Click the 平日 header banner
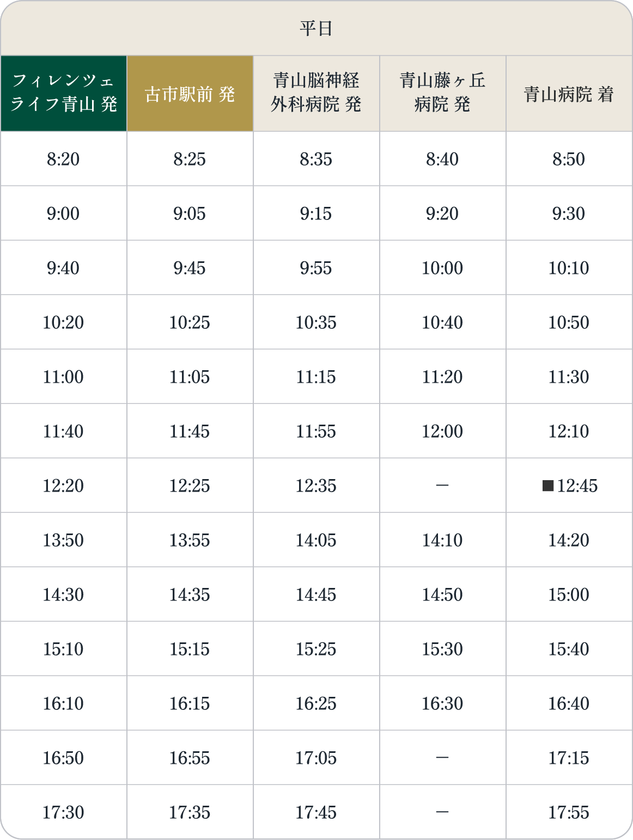Viewport: 633px width, 840px height. click(316, 28)
